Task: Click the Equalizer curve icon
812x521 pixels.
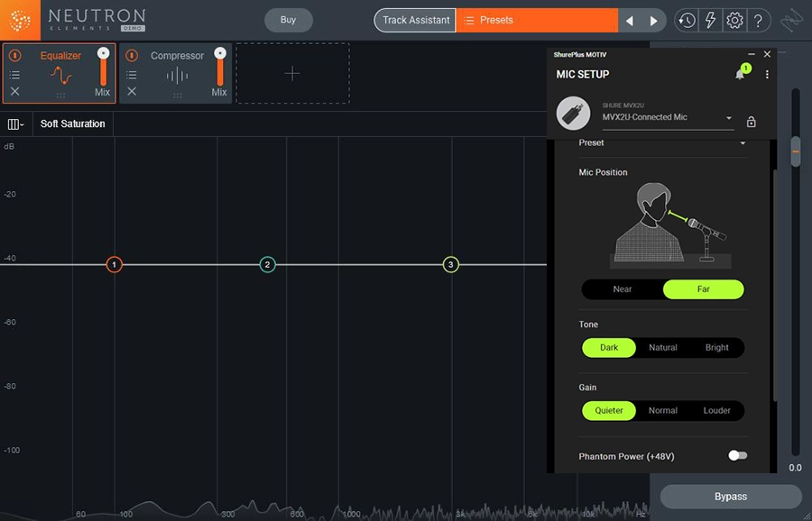Action: click(60, 76)
